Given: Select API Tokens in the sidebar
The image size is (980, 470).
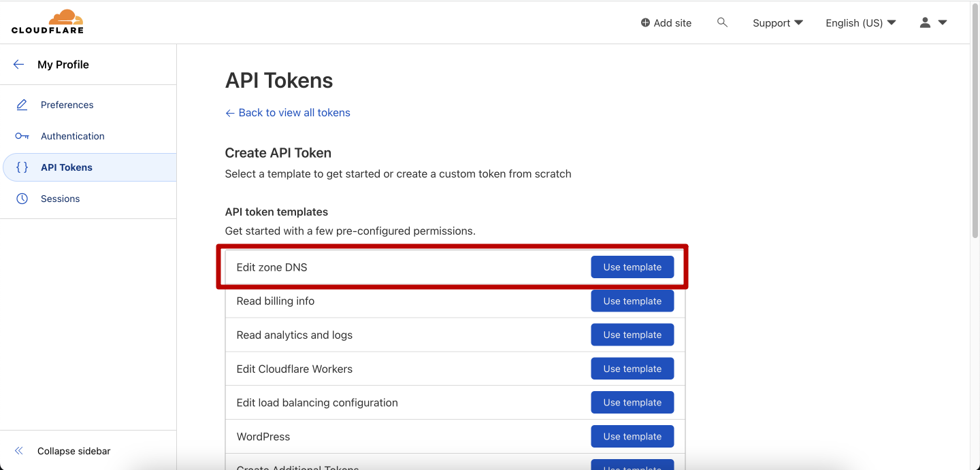Looking at the screenshot, I should tap(89, 167).
